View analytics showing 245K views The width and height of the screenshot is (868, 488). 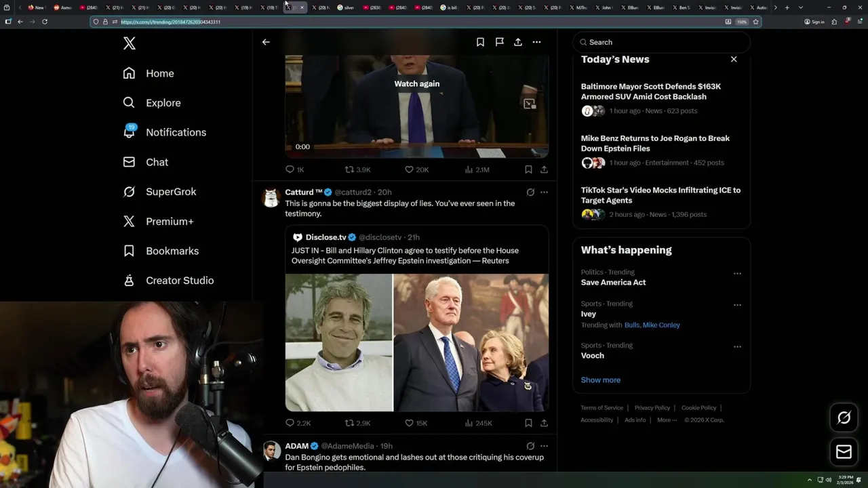pyautogui.click(x=479, y=423)
